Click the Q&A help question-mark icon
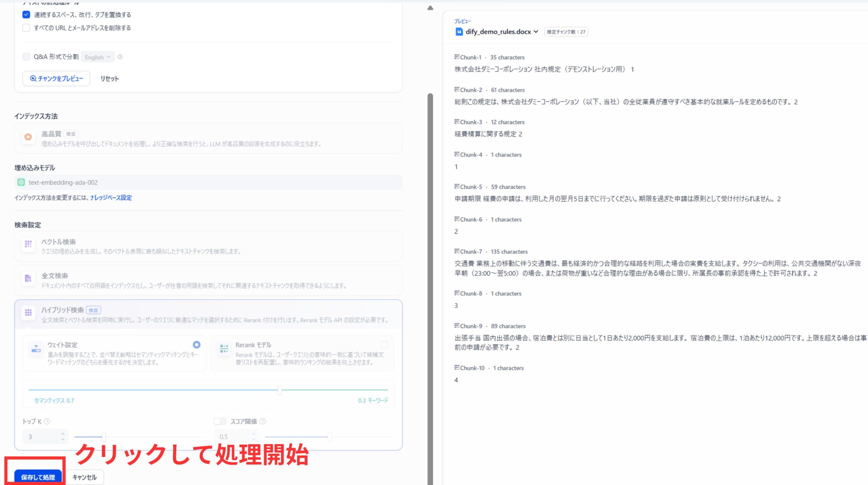Image resolution: width=868 pixels, height=485 pixels. click(x=120, y=57)
